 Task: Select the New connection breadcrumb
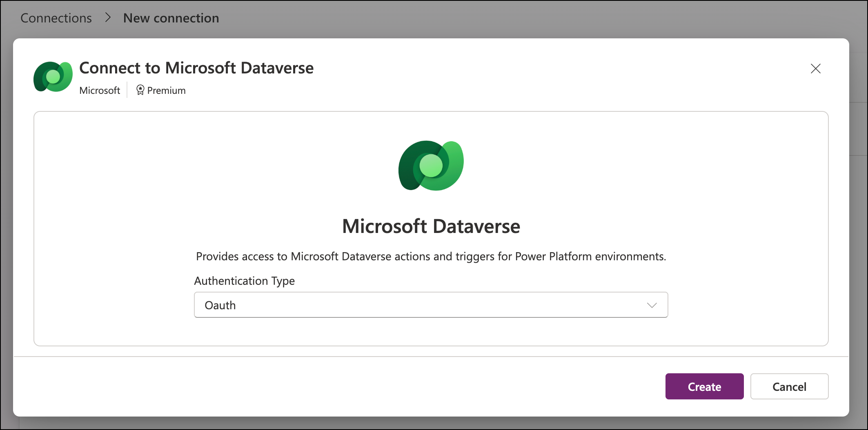click(171, 18)
